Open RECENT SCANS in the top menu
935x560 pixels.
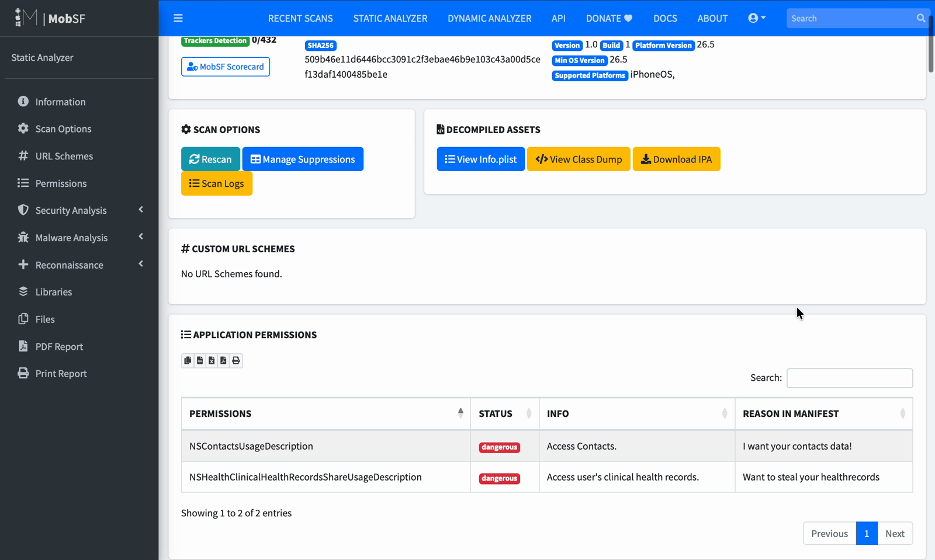tap(300, 18)
